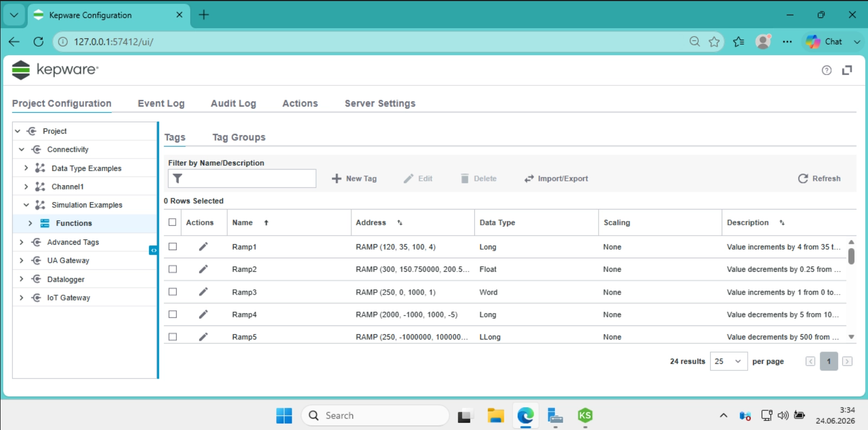
Task: Open the results per page dropdown
Action: (729, 361)
